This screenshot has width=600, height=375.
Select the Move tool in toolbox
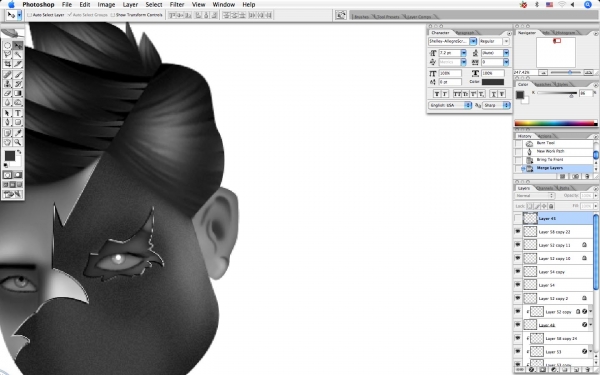click(18, 46)
